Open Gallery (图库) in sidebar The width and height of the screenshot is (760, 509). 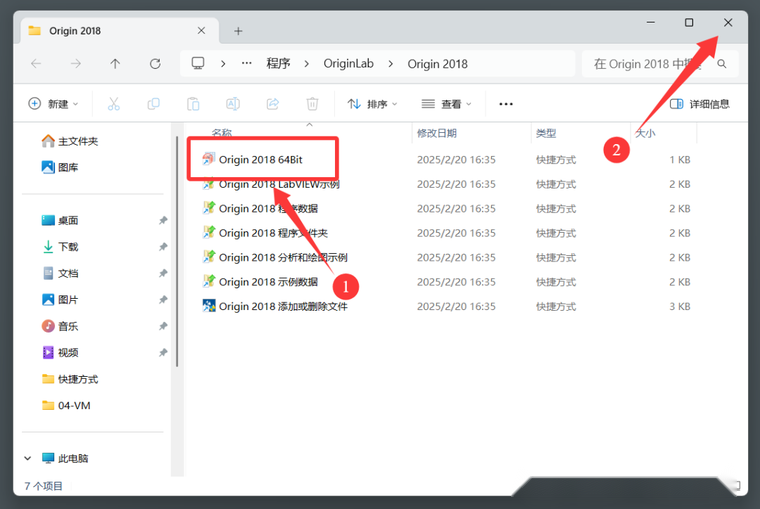pyautogui.click(x=60, y=167)
